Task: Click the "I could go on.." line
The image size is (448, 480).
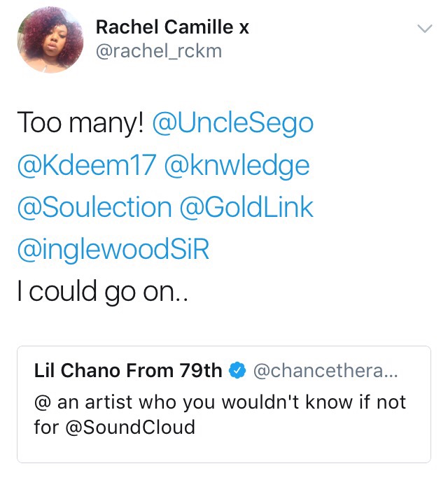Action: pyautogui.click(x=101, y=292)
